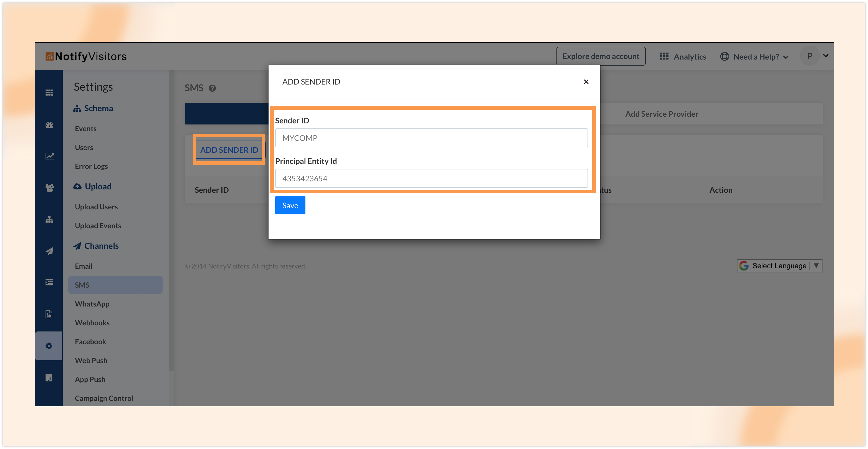Select the settings gear sidebar icon

pos(49,346)
